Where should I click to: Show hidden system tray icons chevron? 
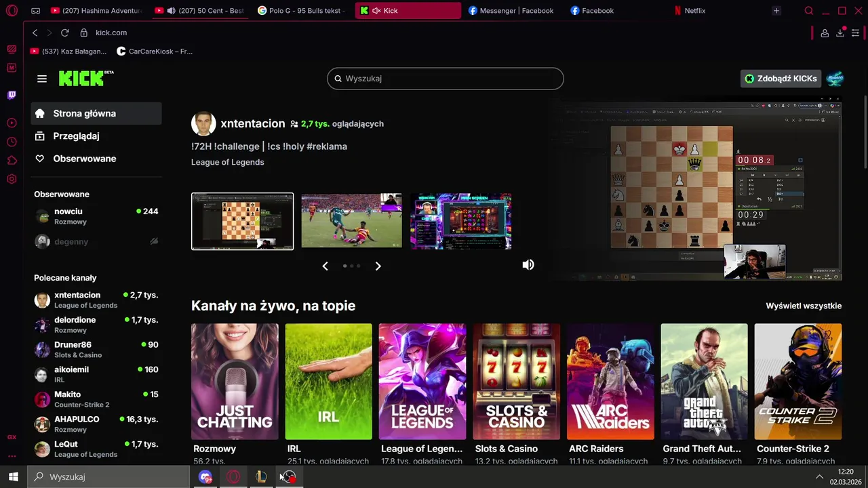pyautogui.click(x=819, y=476)
